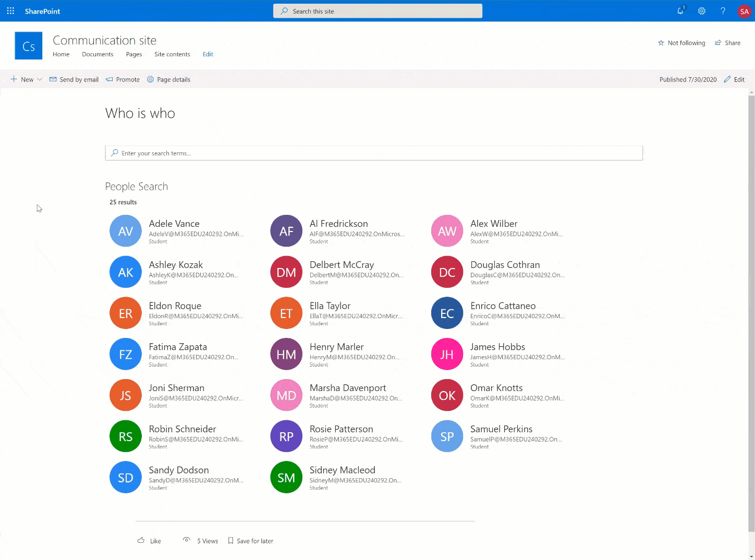Open the help question mark

pos(723,11)
